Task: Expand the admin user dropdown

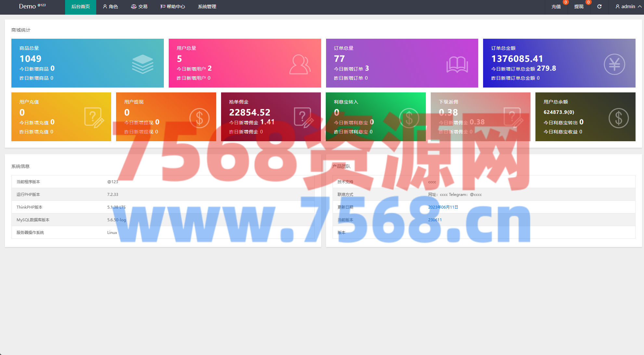Action: (x=628, y=7)
